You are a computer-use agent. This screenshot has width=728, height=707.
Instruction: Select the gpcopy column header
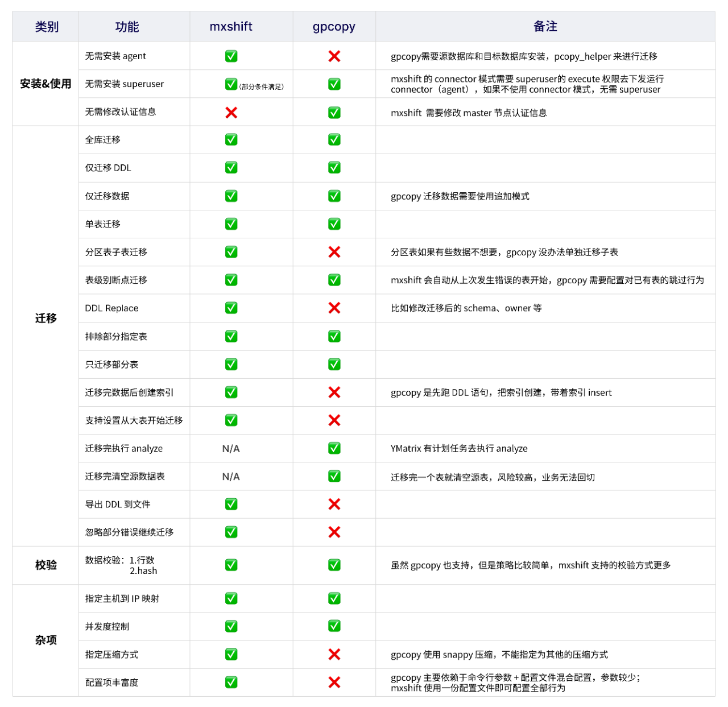click(334, 27)
